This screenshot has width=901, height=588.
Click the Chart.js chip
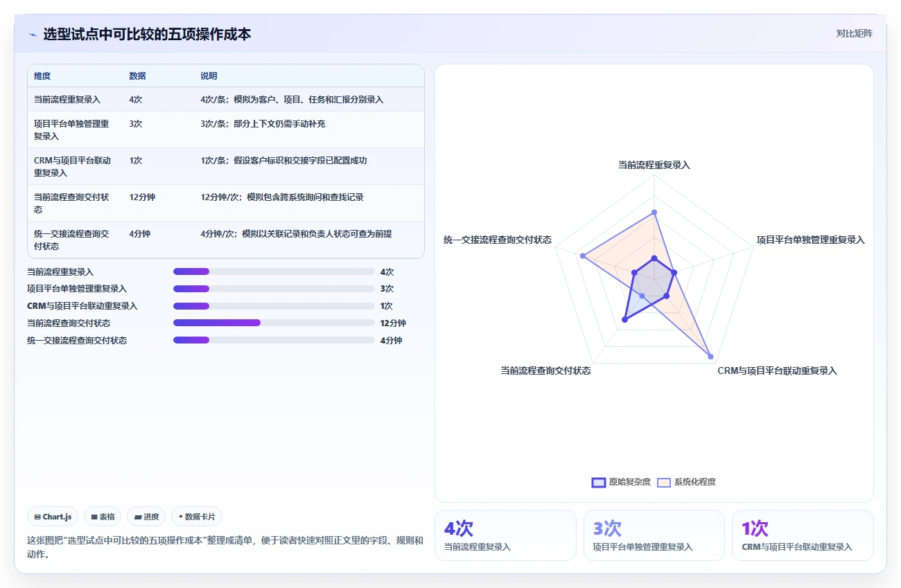(53, 517)
